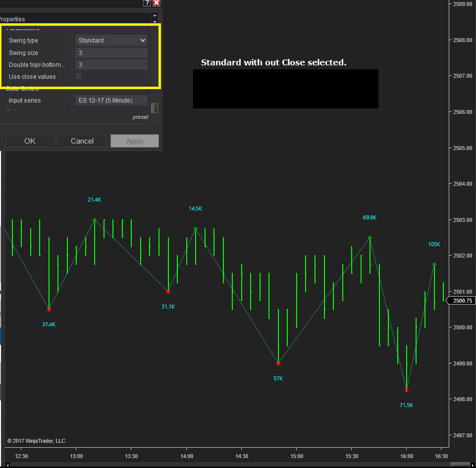The width and height of the screenshot is (476, 468).
Task: Click the Swing type label
Action: point(23,41)
